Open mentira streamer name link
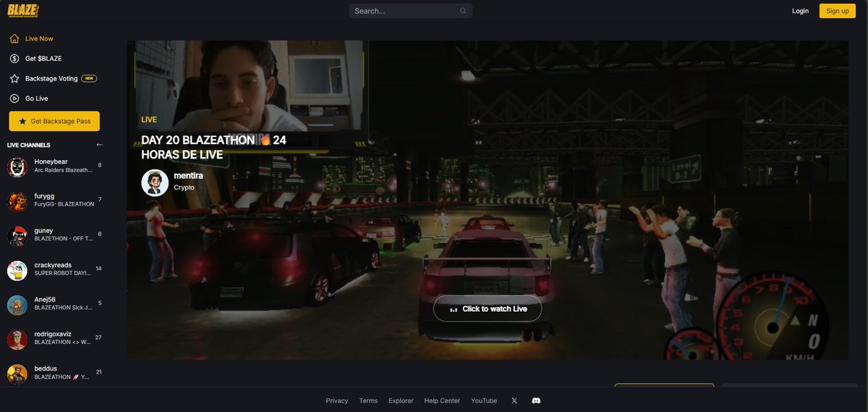 188,176
